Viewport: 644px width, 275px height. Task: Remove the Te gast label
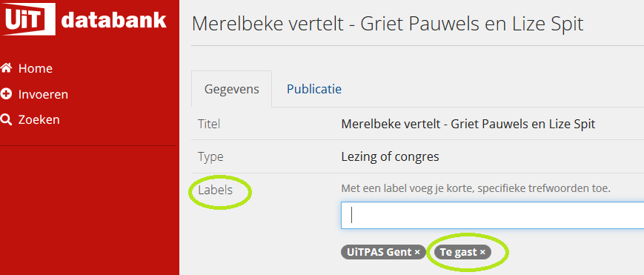[482, 252]
